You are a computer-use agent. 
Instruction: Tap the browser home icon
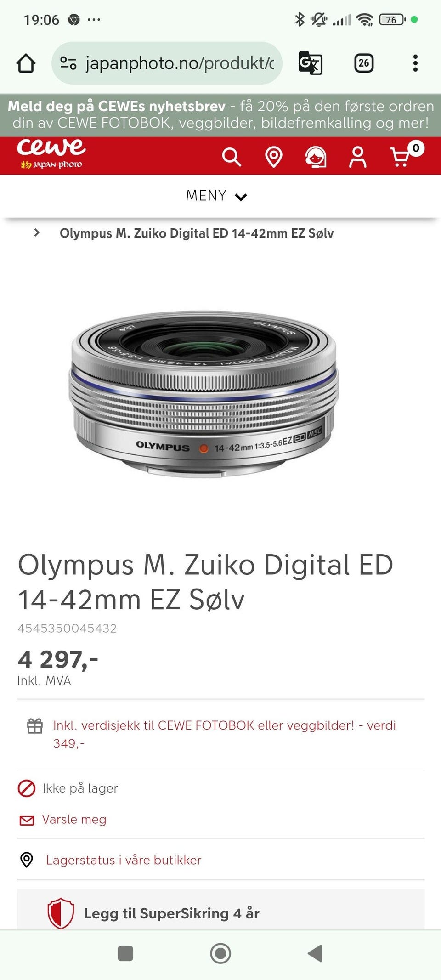pyautogui.click(x=26, y=63)
